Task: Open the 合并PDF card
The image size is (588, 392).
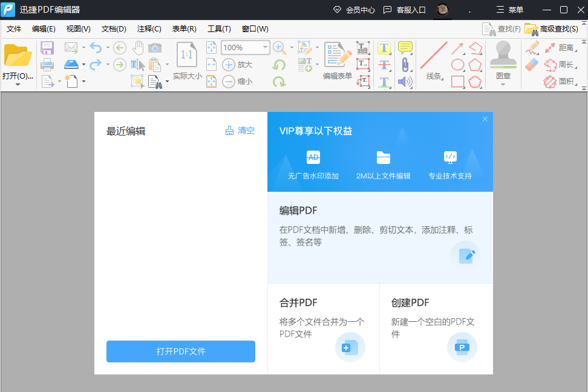Action: click(324, 329)
